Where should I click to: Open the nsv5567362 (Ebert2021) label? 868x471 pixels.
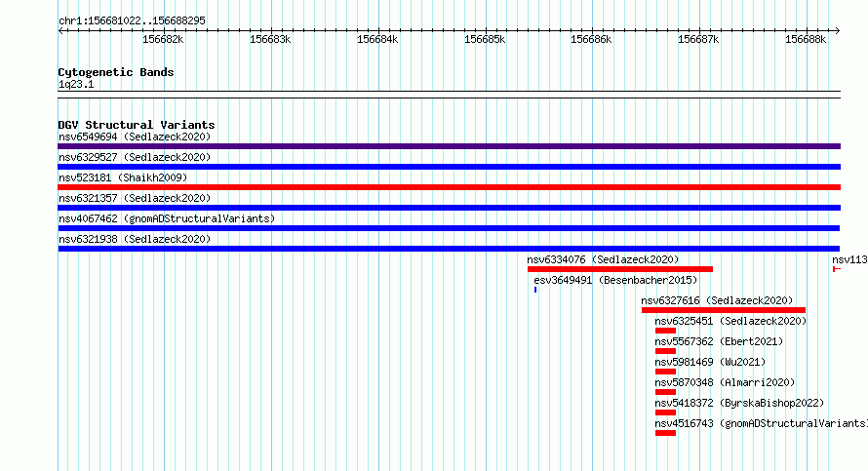click(x=719, y=341)
